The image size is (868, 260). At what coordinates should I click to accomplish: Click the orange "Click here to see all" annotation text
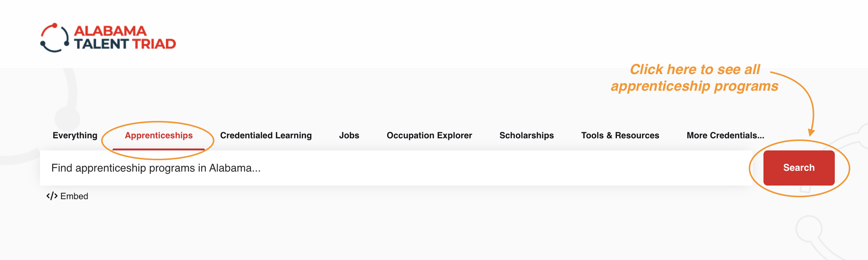(x=695, y=70)
